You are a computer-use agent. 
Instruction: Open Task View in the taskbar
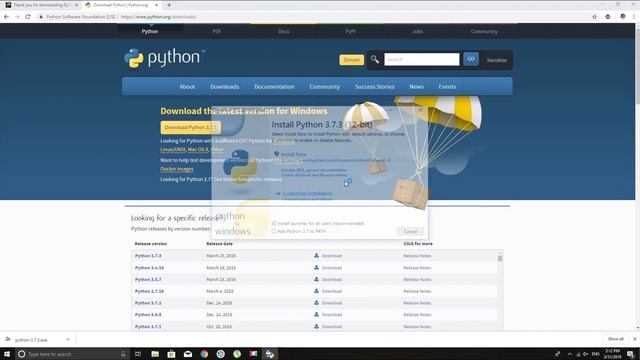tap(138, 354)
